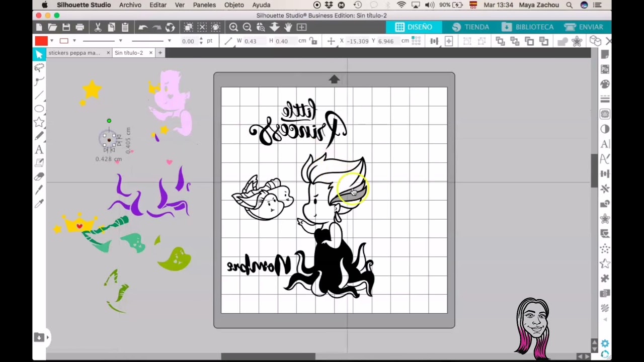Screen dimensions: 644x362
Task: Cut the selection with the scissors icon
Action: coord(98,27)
